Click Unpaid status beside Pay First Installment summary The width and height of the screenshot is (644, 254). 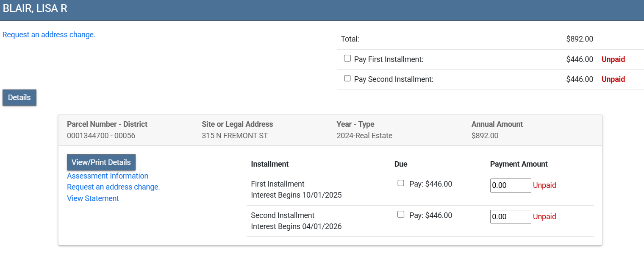613,59
